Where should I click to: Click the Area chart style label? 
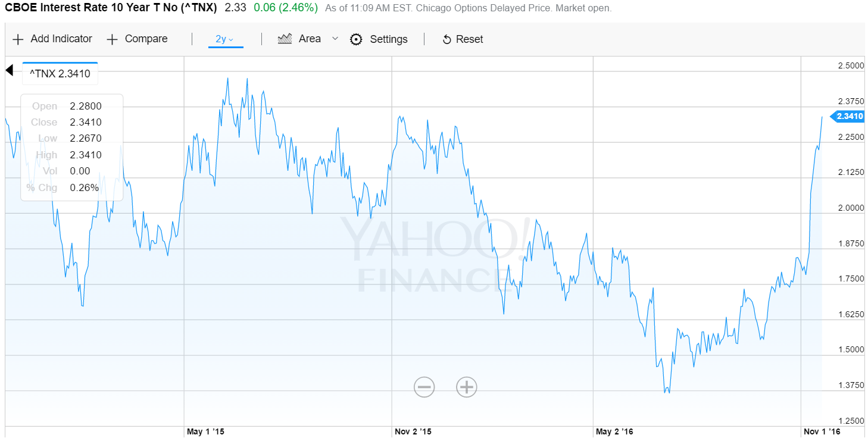click(310, 39)
